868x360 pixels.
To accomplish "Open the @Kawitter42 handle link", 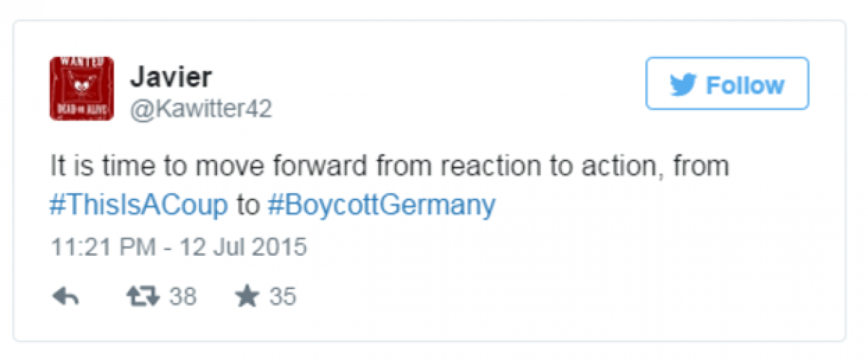I will (200, 109).
